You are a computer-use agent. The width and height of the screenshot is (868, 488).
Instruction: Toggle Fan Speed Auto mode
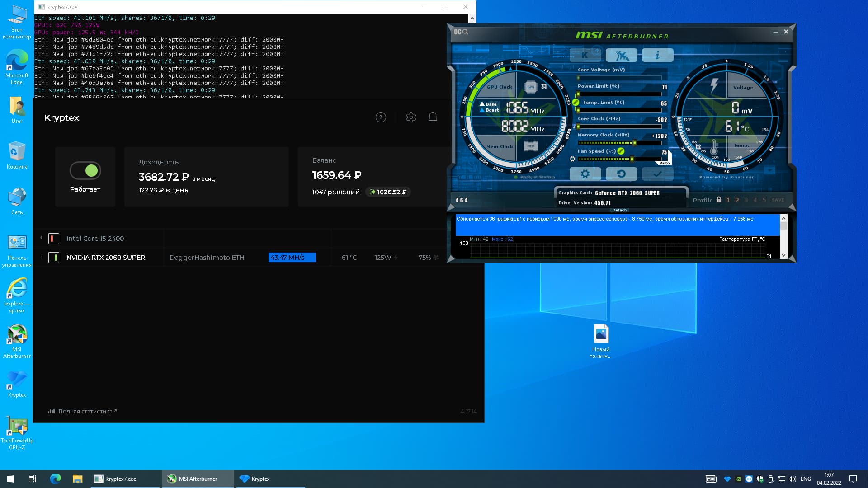665,163
